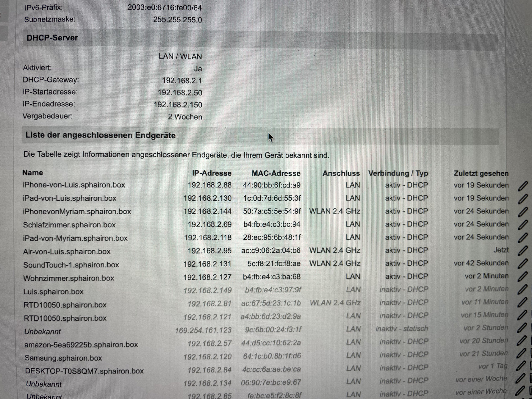Edit RTD10050 entry with IP 192.168.2.81
The width and height of the screenshot is (532, 399).
pos(522,302)
